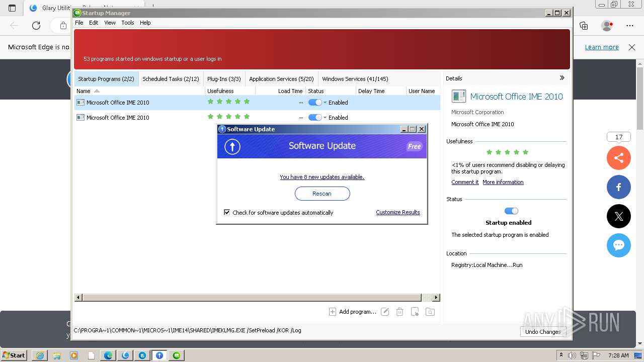Image resolution: width=644 pixels, height=362 pixels.
Task: Click the Customize Results link
Action: point(398,212)
